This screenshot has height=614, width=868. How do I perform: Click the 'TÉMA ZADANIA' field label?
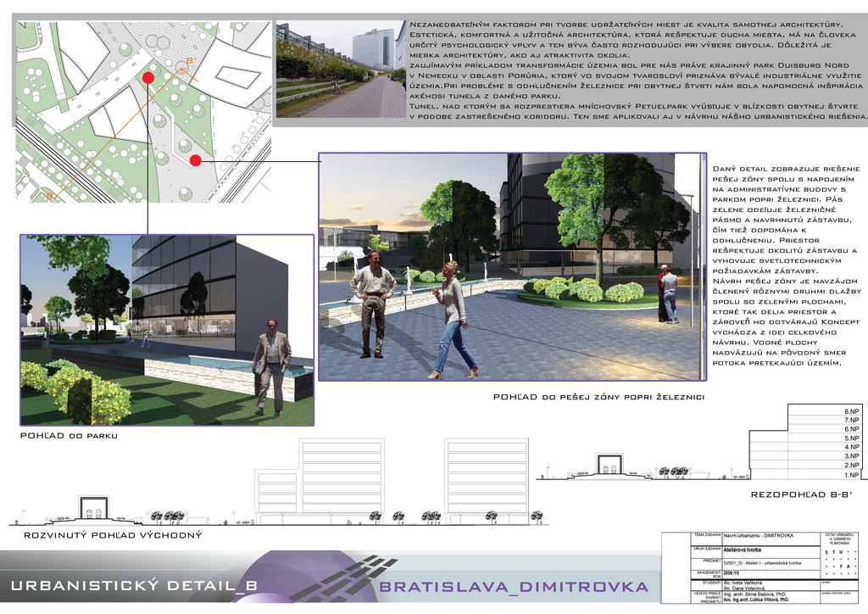point(708,535)
